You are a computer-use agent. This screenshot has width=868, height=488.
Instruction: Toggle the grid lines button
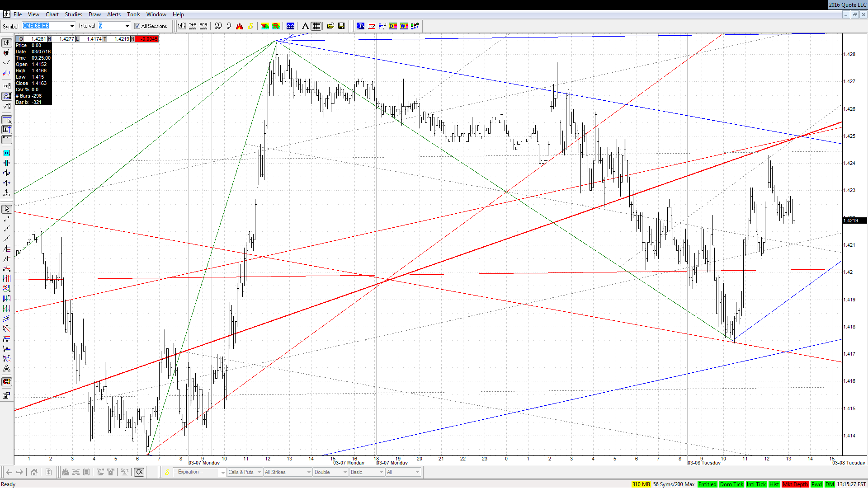[316, 26]
